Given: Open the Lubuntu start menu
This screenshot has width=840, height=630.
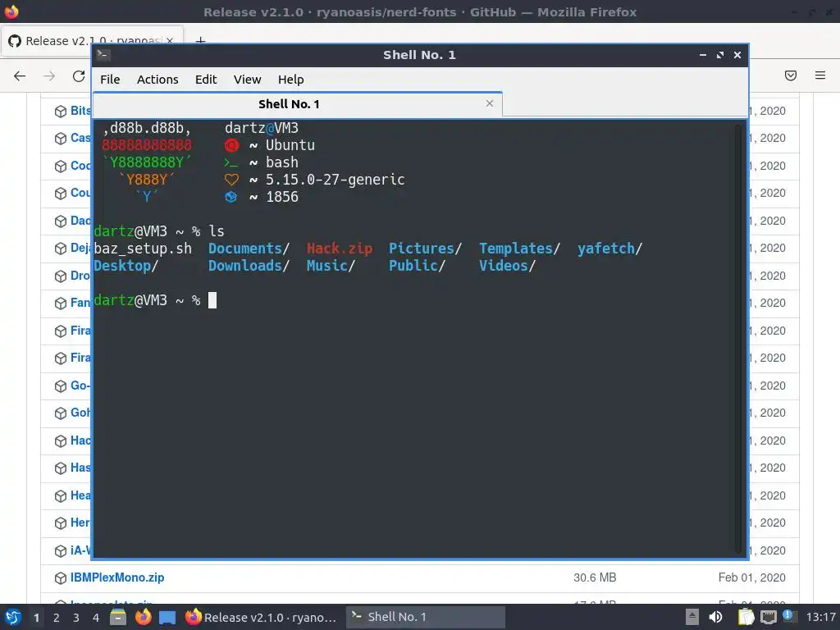Looking at the screenshot, I should tap(13, 617).
